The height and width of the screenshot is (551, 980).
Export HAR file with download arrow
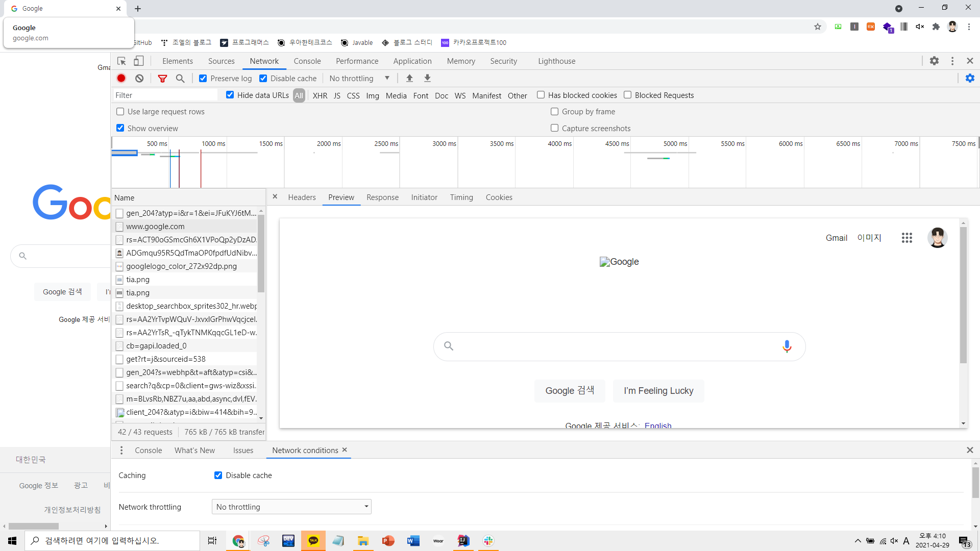(x=427, y=78)
